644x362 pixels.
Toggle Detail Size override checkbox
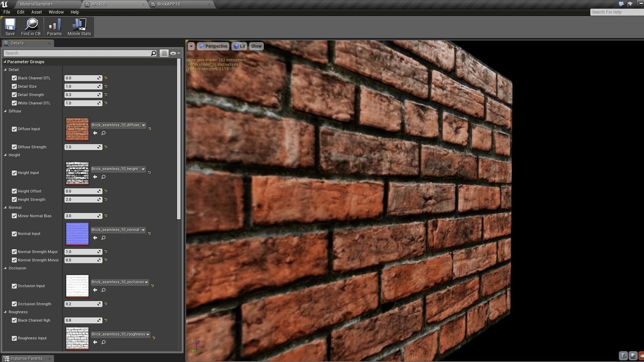(14, 86)
